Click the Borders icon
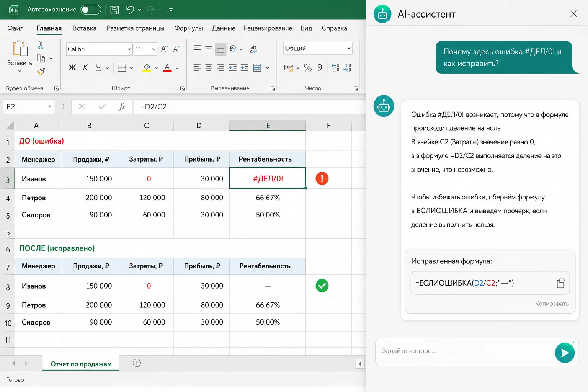 click(122, 68)
